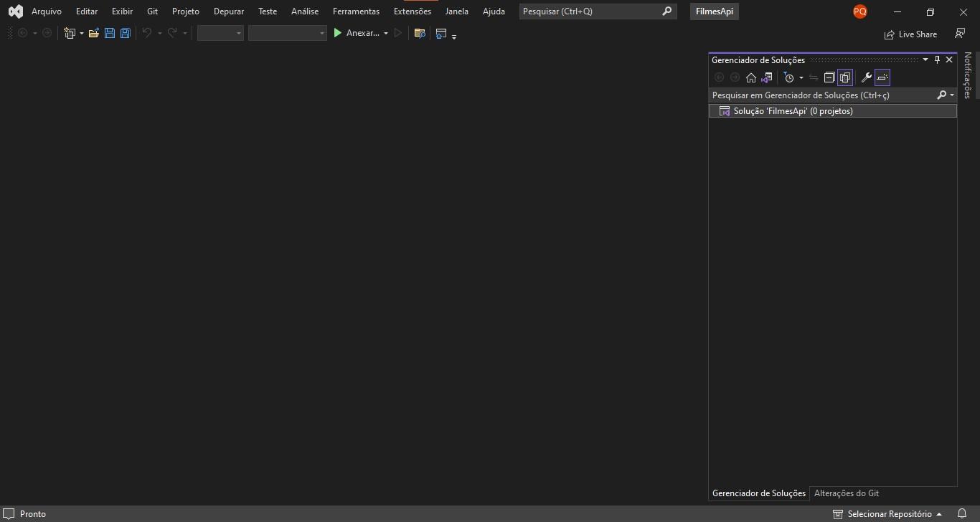The height and width of the screenshot is (522, 980).
Task: Open the Teste menu
Action: point(268,11)
